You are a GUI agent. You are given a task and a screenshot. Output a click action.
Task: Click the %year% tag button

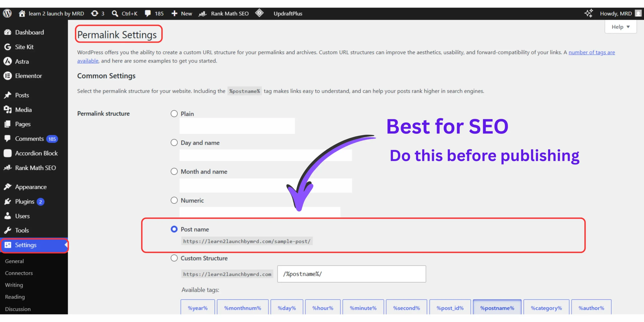[x=198, y=307]
